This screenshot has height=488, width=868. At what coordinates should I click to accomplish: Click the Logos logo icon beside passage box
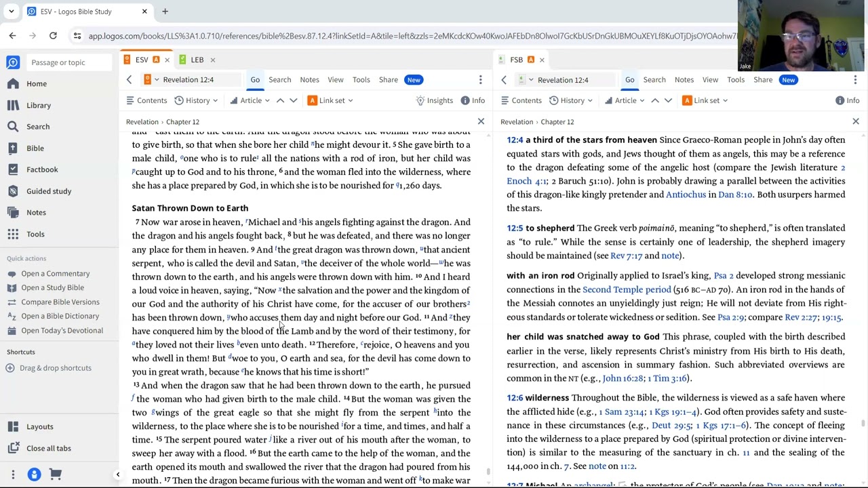[13, 62]
